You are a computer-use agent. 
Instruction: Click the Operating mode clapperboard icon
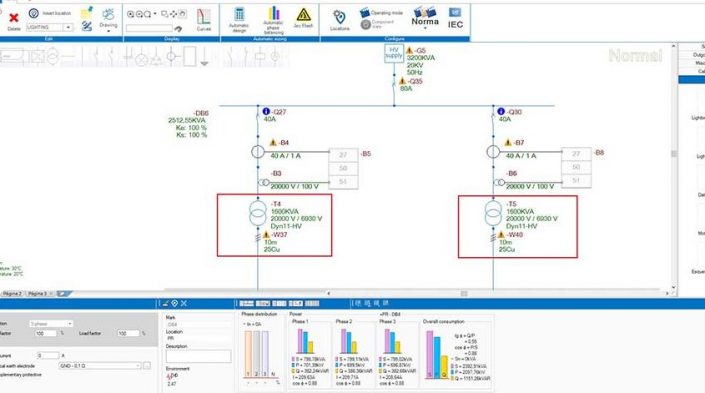365,13
